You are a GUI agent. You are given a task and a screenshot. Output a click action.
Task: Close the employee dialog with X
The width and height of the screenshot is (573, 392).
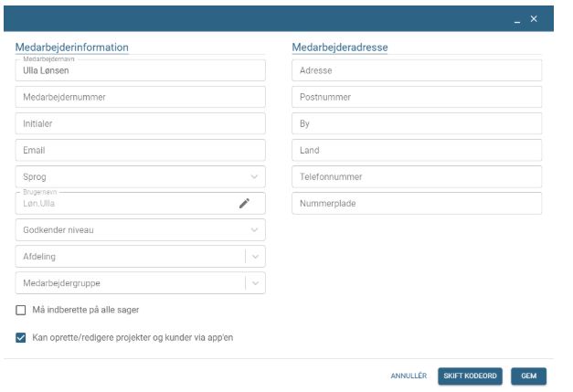pyautogui.click(x=534, y=18)
